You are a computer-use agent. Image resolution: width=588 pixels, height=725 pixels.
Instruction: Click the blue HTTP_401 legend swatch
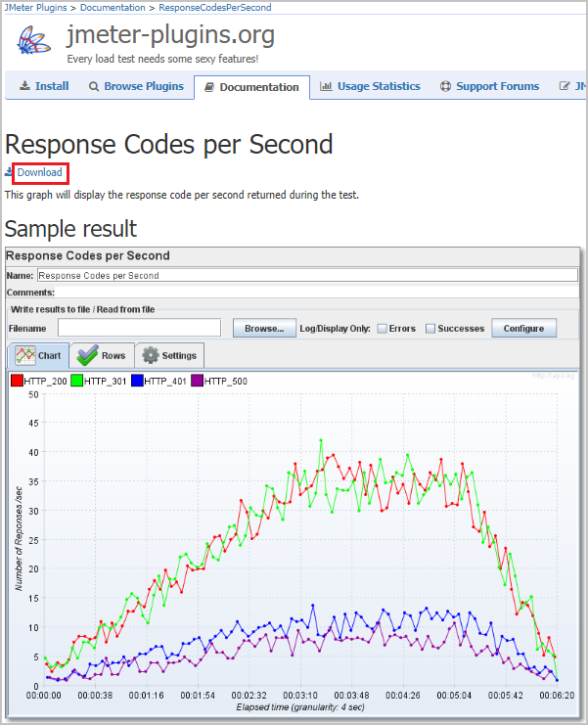137,381
